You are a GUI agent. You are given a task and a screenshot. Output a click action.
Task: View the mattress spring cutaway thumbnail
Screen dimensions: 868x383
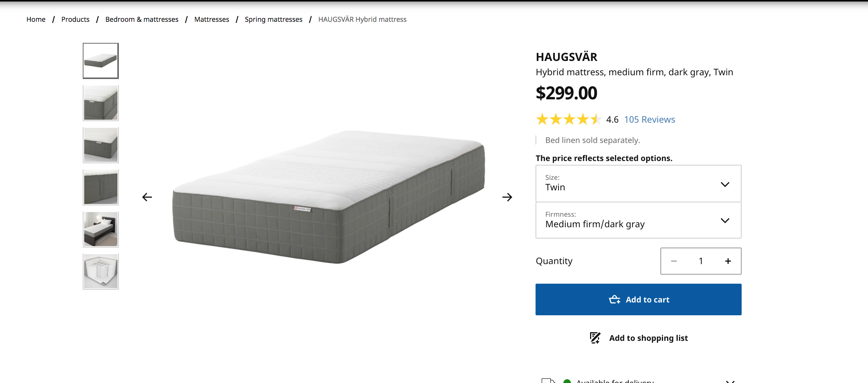(x=101, y=271)
